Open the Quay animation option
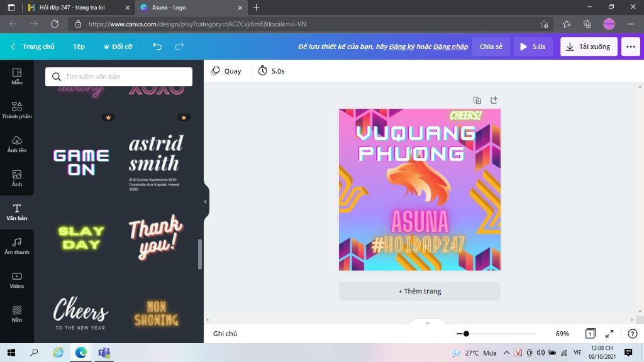The height and width of the screenshot is (362, 644). click(226, 71)
